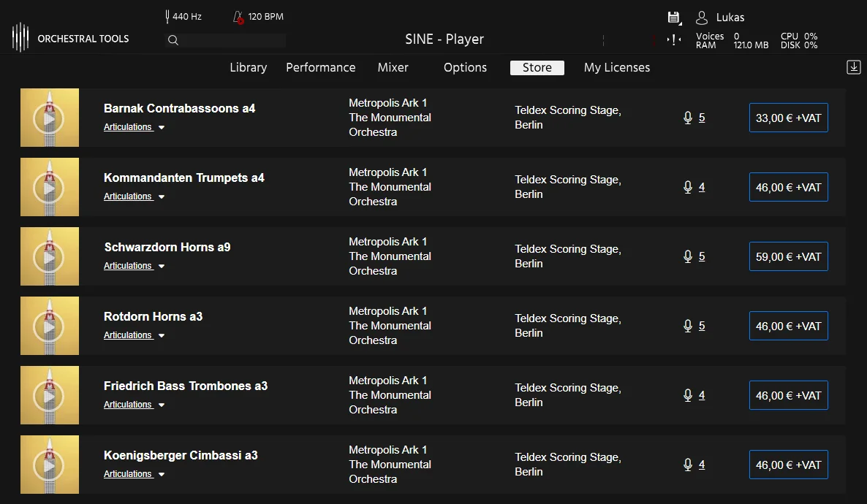Click the tuning fork 440 Hz icon

tap(167, 17)
